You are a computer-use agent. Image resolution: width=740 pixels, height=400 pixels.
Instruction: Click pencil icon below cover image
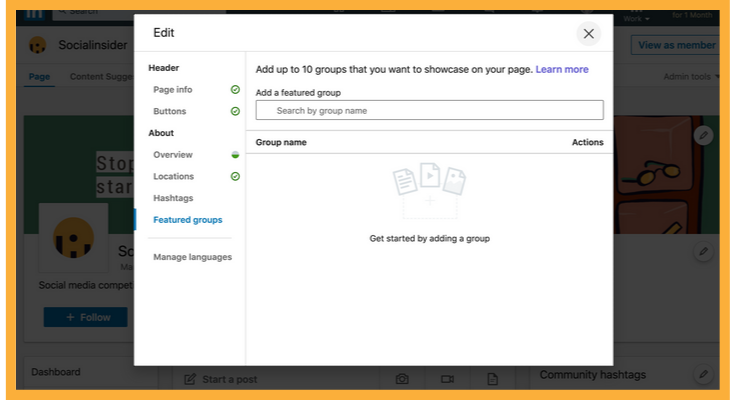tap(703, 251)
